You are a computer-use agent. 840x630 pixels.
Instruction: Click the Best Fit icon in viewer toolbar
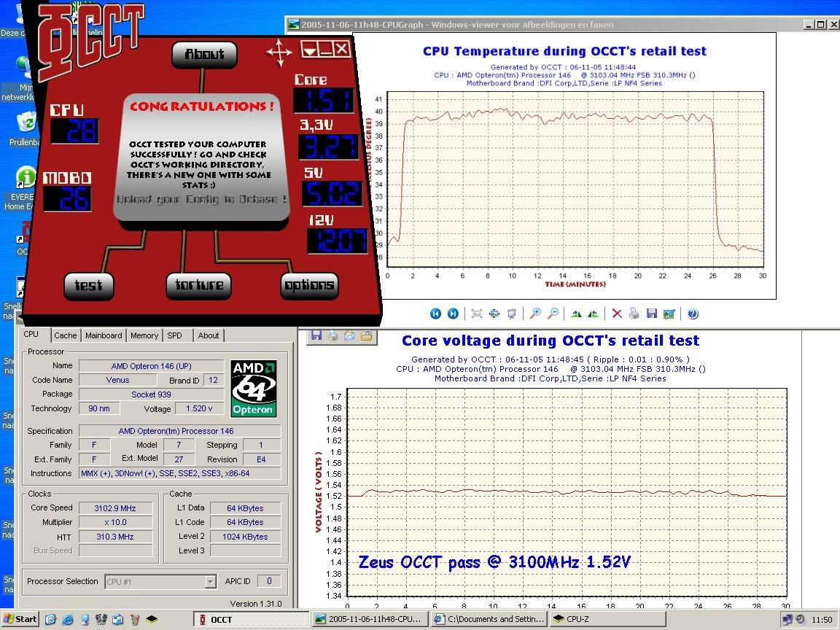[477, 314]
